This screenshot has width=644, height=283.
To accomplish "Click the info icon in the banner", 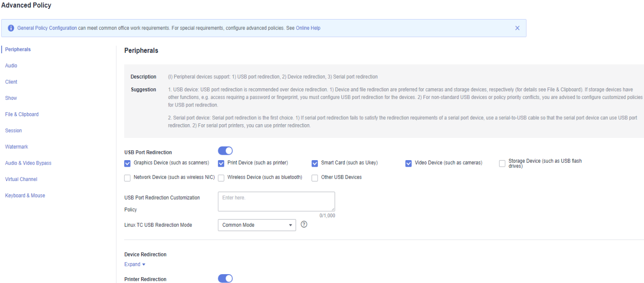I will pos(11,28).
